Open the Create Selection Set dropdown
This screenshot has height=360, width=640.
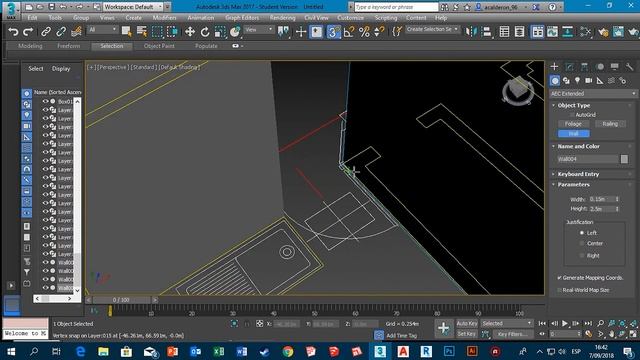(x=432, y=29)
